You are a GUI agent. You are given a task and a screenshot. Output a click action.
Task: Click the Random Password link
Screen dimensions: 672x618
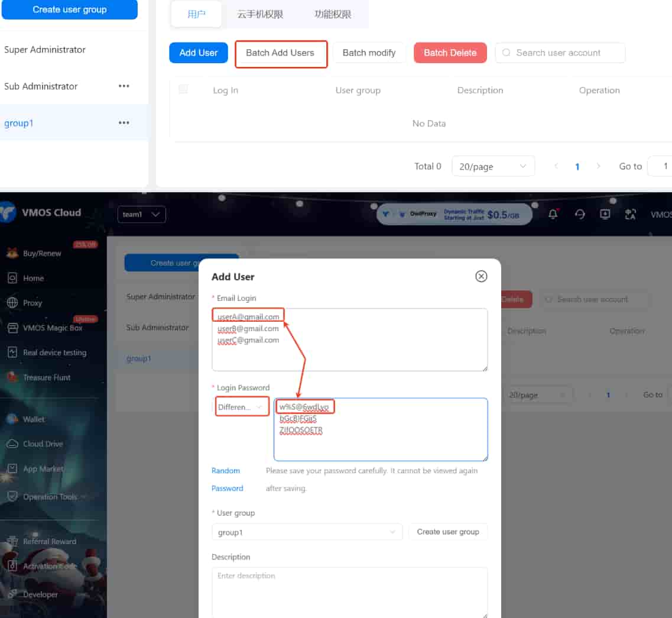tap(227, 479)
